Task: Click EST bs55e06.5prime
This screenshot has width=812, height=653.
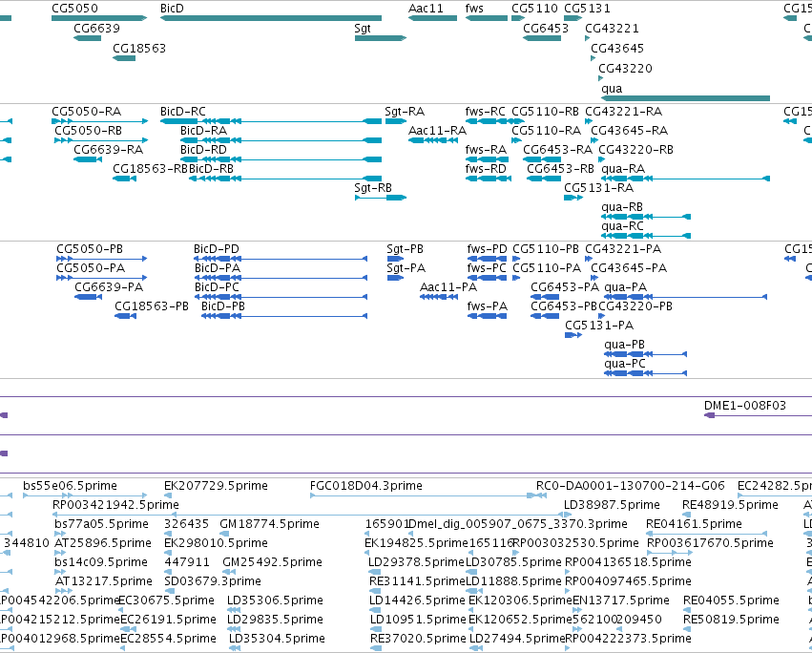Action: 70,486
